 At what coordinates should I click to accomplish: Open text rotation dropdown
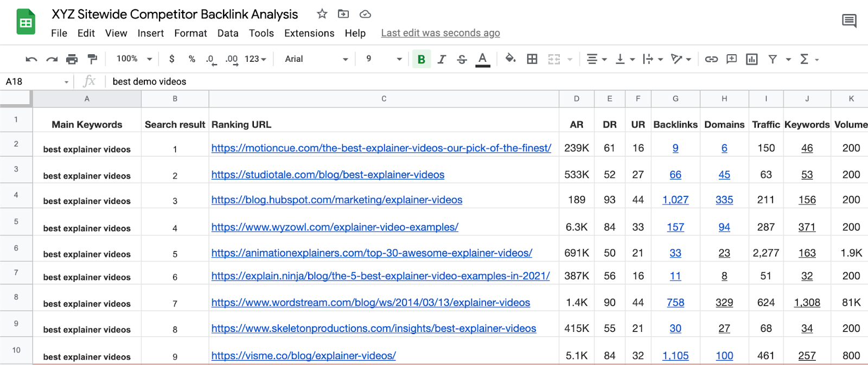pos(681,59)
